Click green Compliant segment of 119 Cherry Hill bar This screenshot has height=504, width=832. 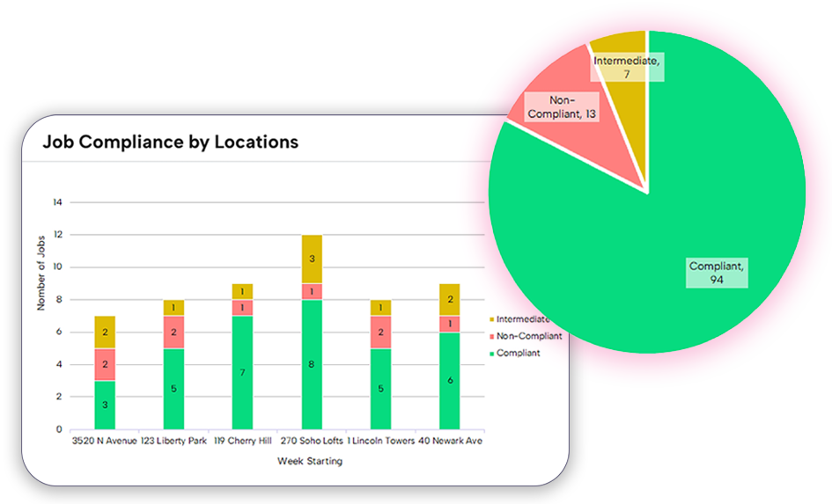tap(242, 373)
